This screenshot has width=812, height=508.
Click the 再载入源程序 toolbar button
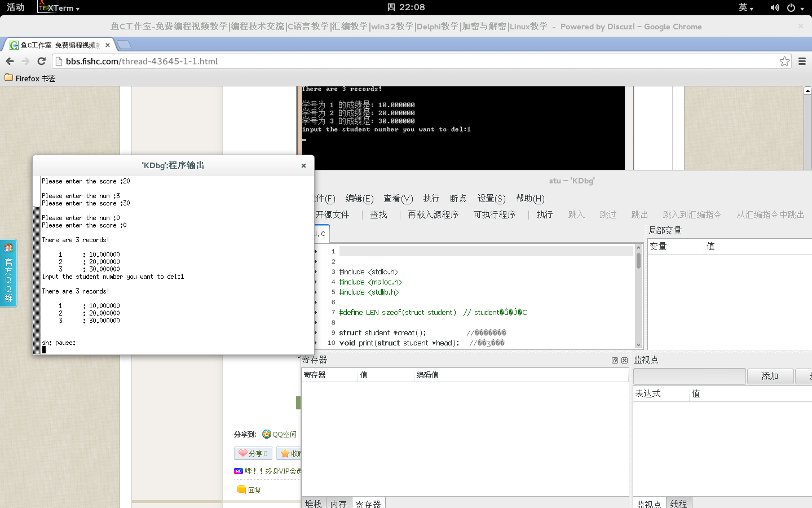[x=433, y=214]
